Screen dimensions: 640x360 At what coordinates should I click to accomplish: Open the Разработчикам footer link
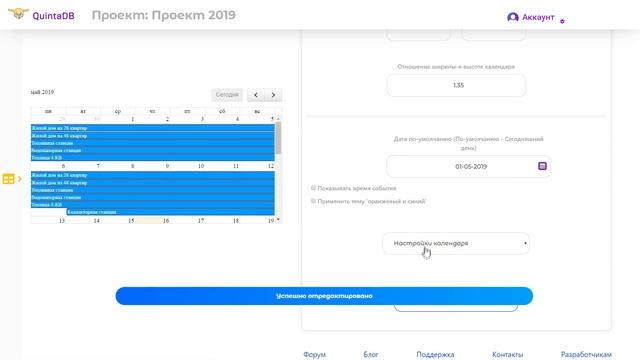[586, 354]
